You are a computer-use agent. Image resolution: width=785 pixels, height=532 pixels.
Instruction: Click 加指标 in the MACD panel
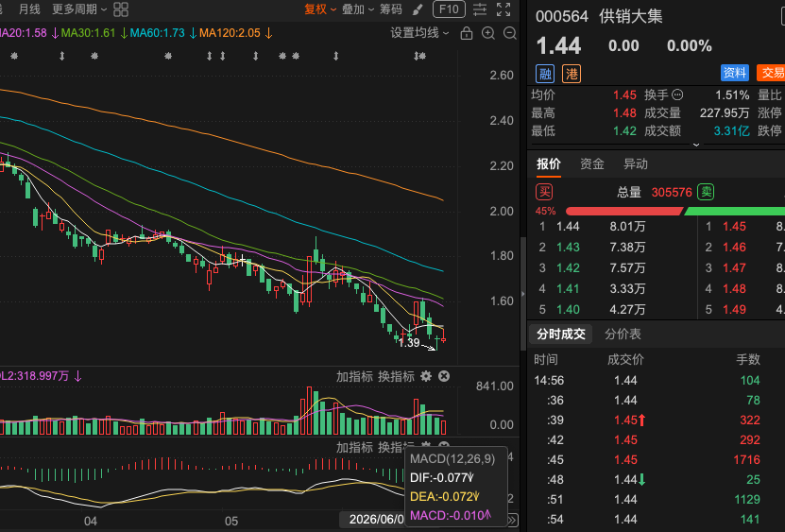354,447
